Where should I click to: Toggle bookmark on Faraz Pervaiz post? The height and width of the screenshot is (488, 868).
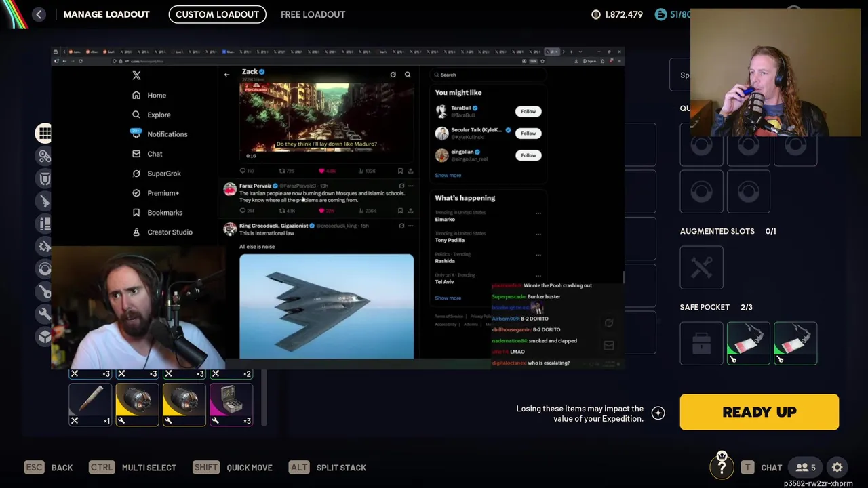[400, 211]
